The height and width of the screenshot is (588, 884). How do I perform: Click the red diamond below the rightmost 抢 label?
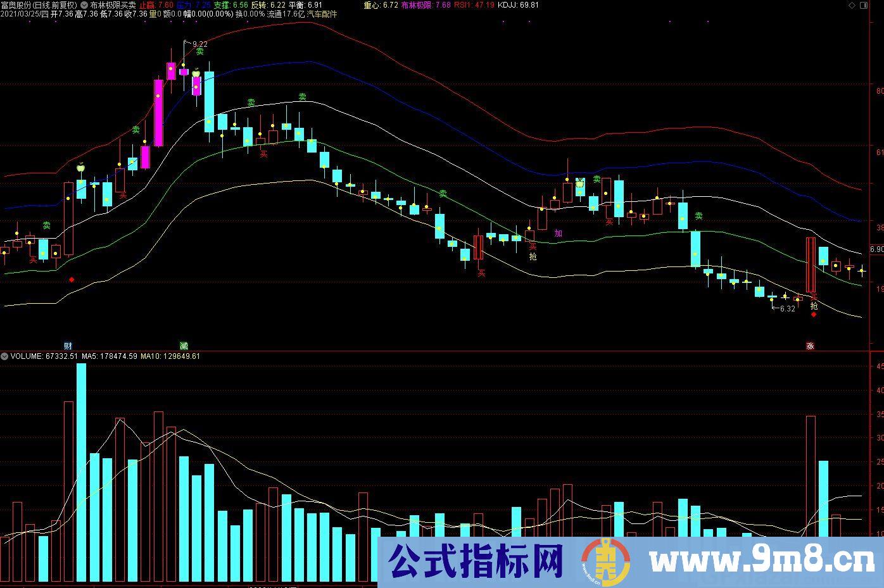(x=814, y=315)
